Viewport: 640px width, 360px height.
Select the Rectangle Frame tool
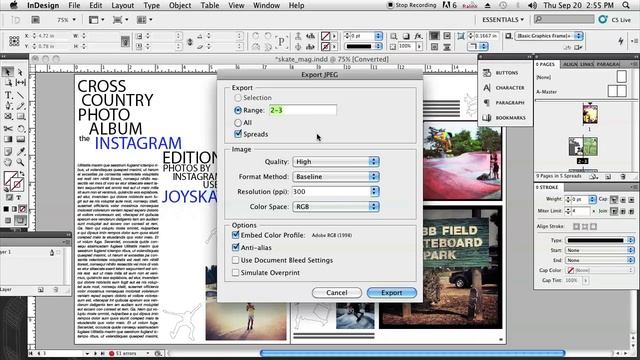tap(8, 117)
